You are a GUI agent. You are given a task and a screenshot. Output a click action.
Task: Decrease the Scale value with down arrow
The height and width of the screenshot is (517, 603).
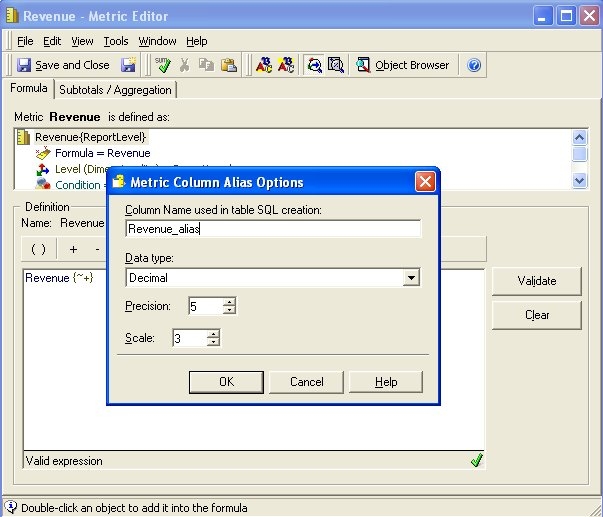coord(213,343)
